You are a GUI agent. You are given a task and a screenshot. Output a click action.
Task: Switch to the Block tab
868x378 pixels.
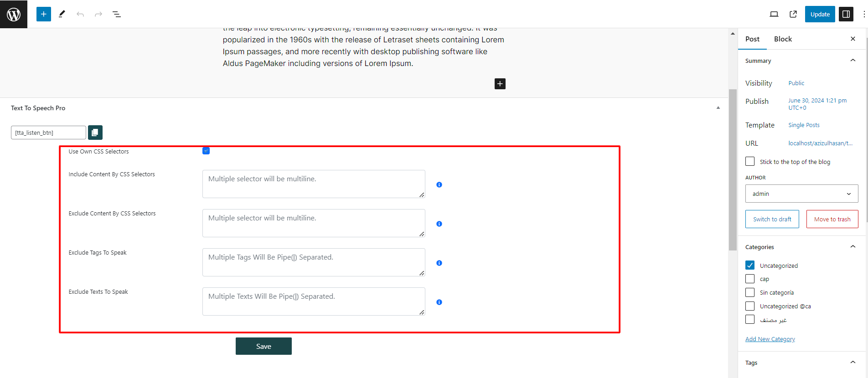[783, 39]
